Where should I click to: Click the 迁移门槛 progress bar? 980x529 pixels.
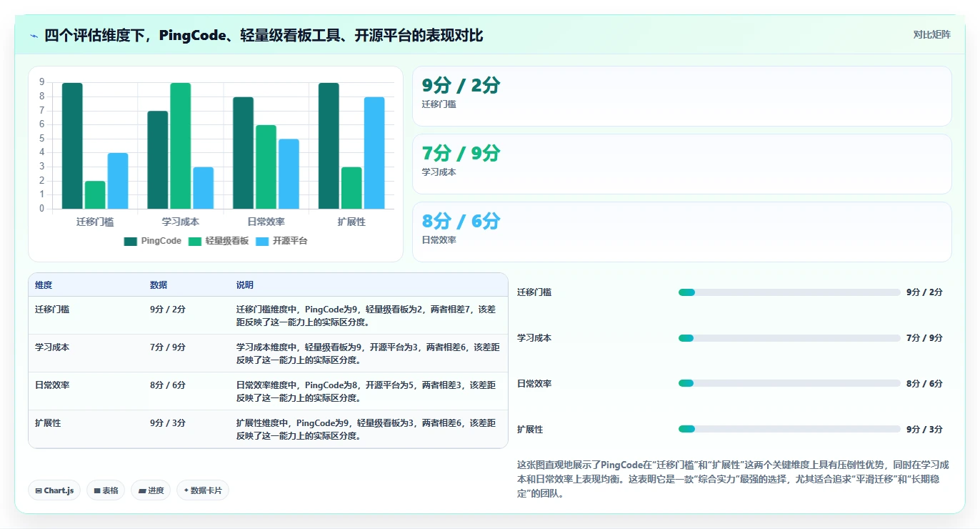pos(789,292)
